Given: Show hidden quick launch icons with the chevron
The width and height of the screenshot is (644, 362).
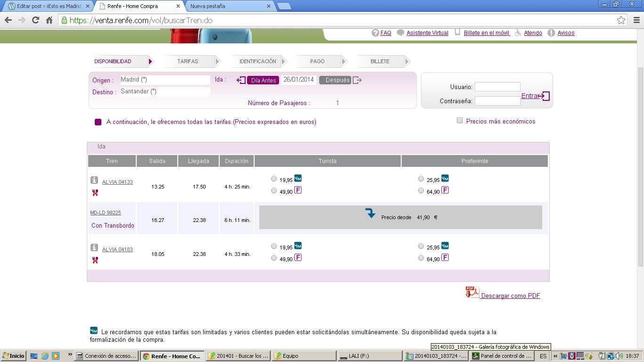Looking at the screenshot, I should point(70,354).
